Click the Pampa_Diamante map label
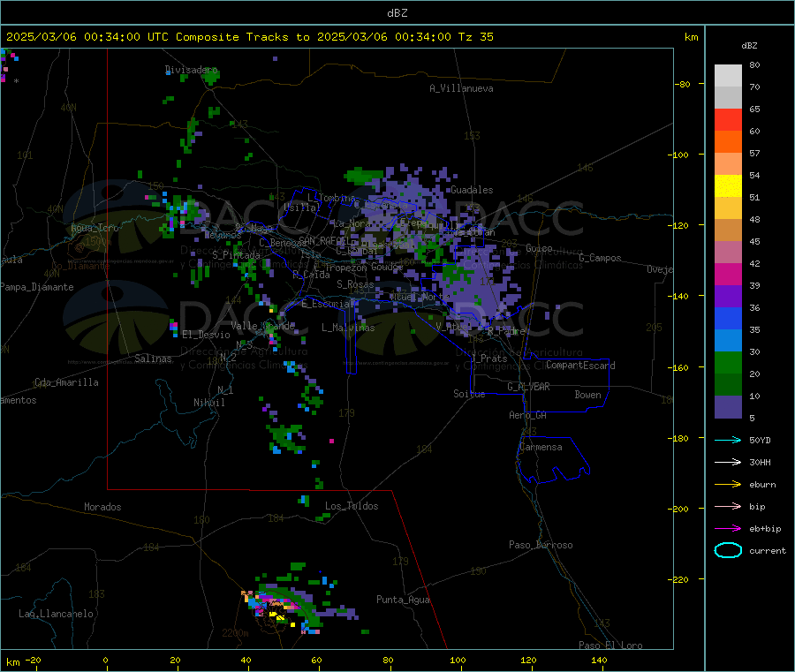 click(36, 287)
